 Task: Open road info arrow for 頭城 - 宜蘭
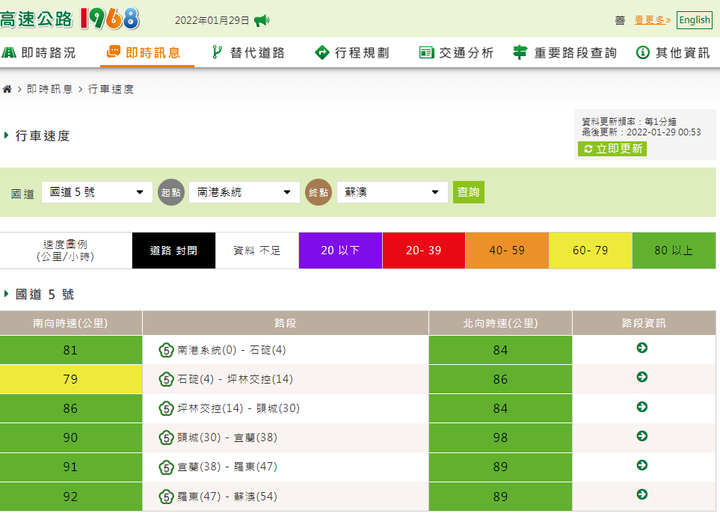tap(642, 437)
